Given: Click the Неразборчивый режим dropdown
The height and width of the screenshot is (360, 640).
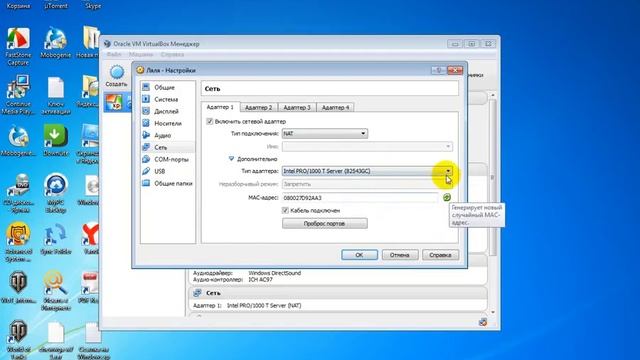Looking at the screenshot, I should (x=367, y=184).
